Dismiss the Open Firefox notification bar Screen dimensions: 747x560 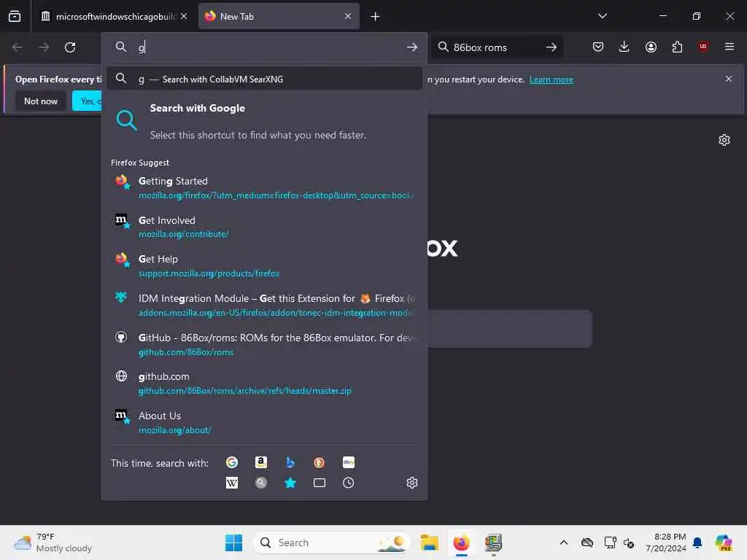point(729,79)
